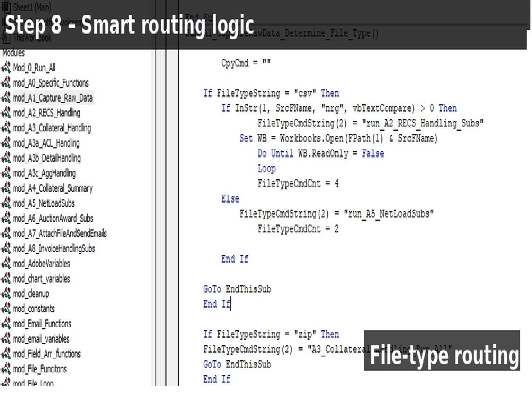This screenshot has width=532, height=399.
Task: Click the mod_A1_Capture_Raw_Data module icon
Action: [6, 98]
